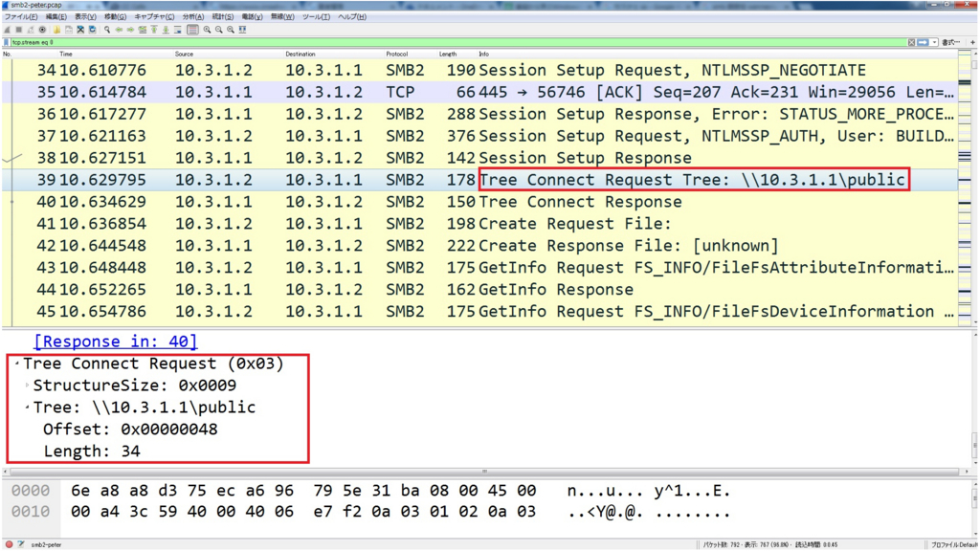Sort by the Length column header
This screenshot has height=551, width=980.
(x=448, y=54)
